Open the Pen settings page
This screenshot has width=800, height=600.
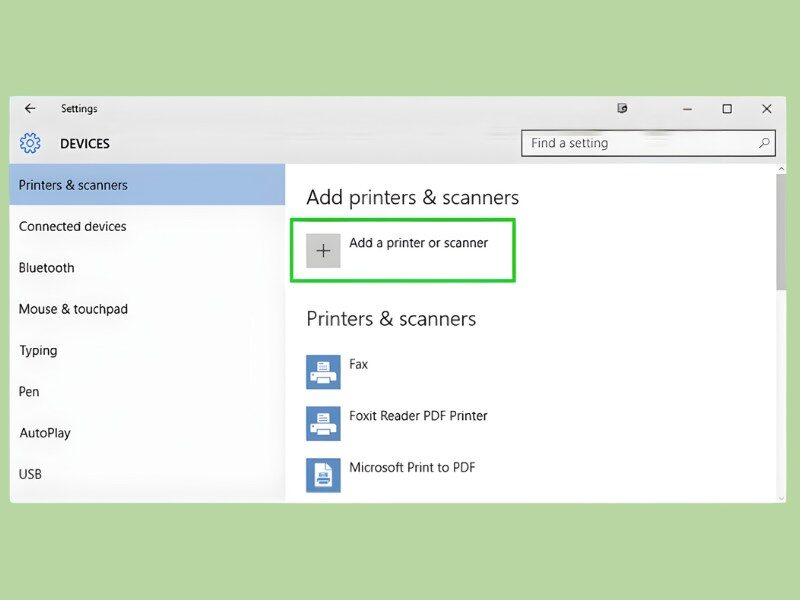coord(29,392)
